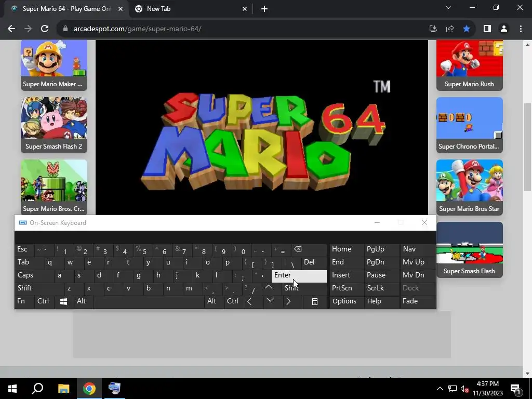The image size is (532, 399).
Task: Toggle the Caps key on keyboard
Action: point(34,275)
